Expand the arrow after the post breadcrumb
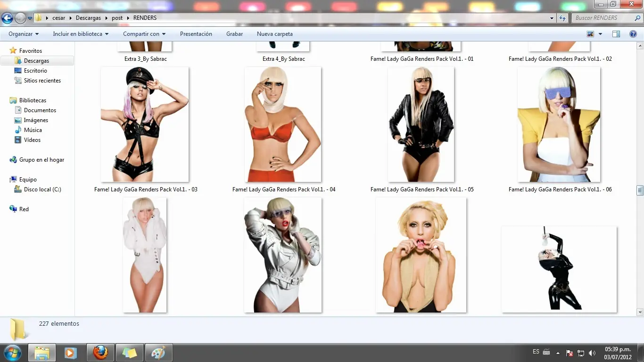The width and height of the screenshot is (644, 362). pos(128,18)
